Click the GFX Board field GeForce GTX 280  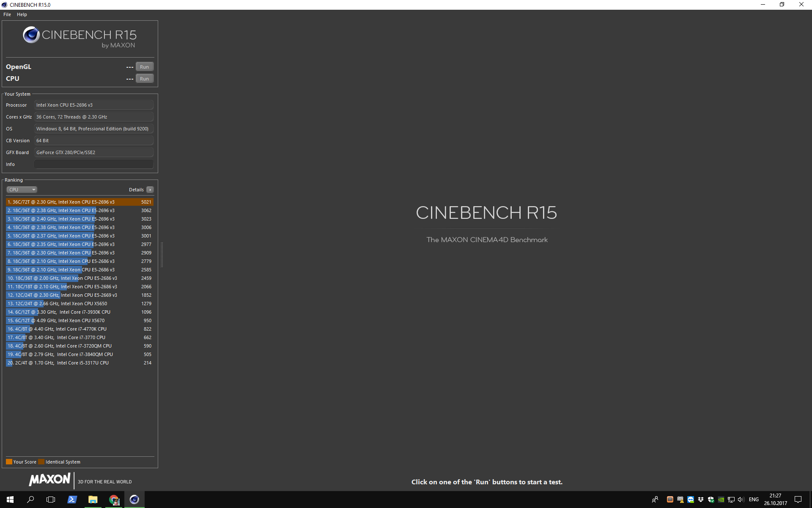pos(94,152)
